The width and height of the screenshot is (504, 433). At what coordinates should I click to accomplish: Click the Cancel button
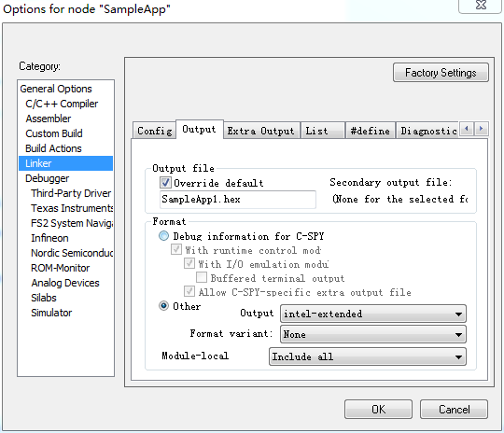[454, 410]
